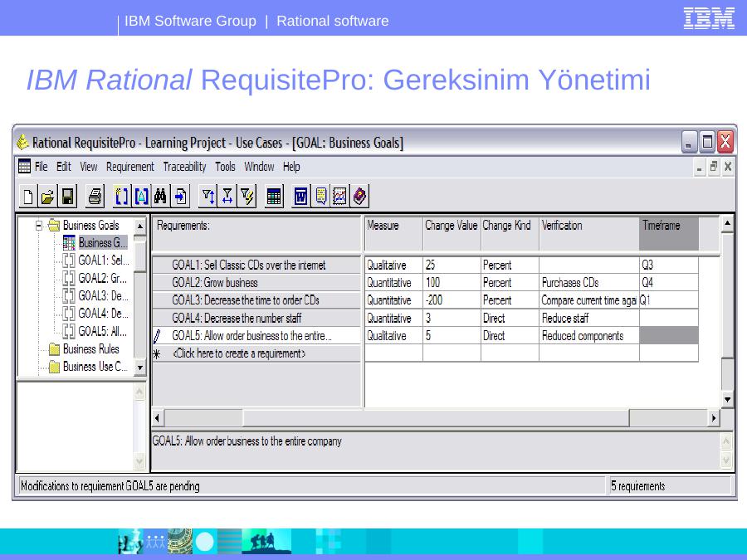Click the empty-brackets requirement toolbar icon
Viewport: 747px width, 560px height.
click(122, 196)
